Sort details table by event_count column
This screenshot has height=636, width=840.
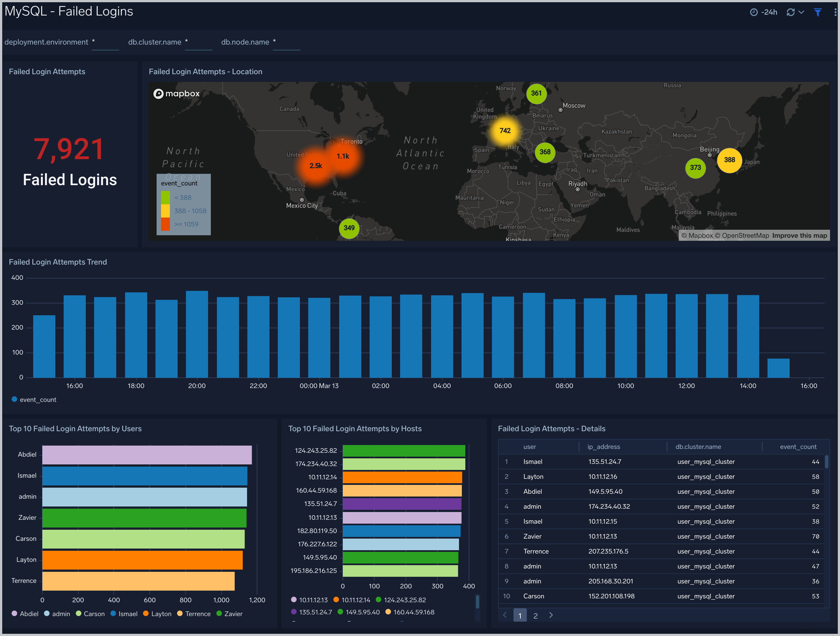(798, 447)
